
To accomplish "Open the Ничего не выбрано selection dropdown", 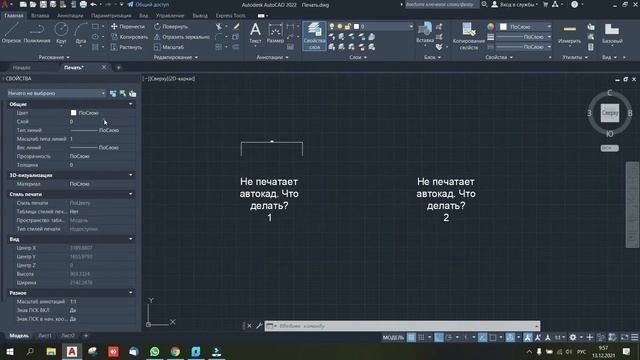I will pyautogui.click(x=56, y=93).
